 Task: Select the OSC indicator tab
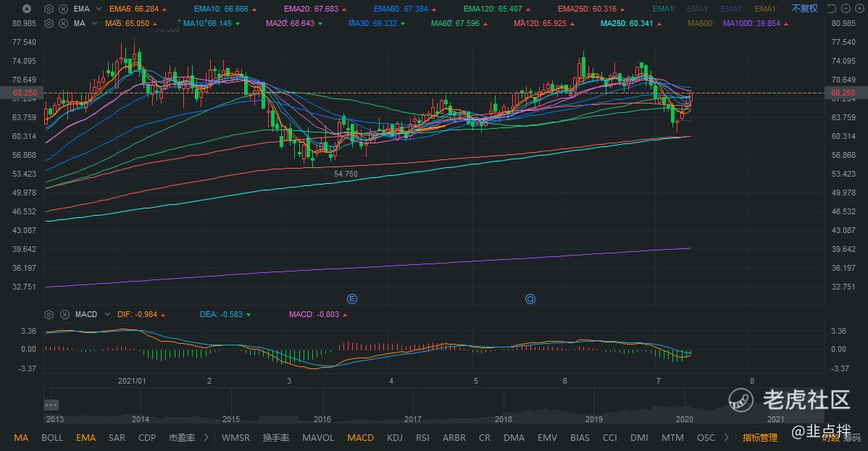[x=706, y=438]
